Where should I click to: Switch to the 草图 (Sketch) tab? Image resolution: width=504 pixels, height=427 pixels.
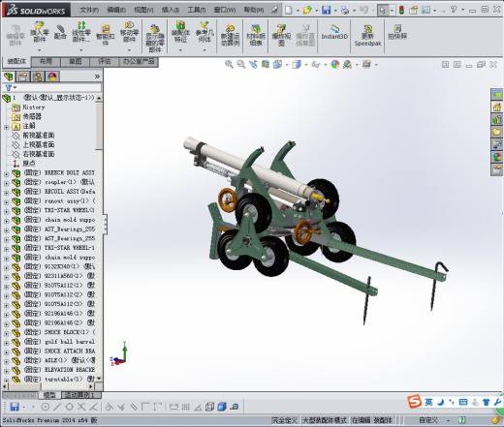coord(75,61)
